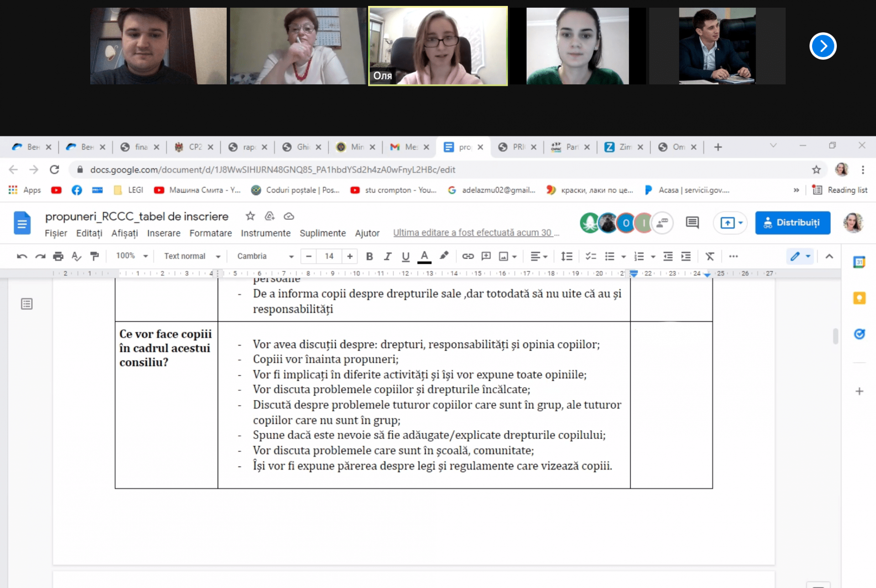Click the blue Distribuiți button

click(x=793, y=223)
